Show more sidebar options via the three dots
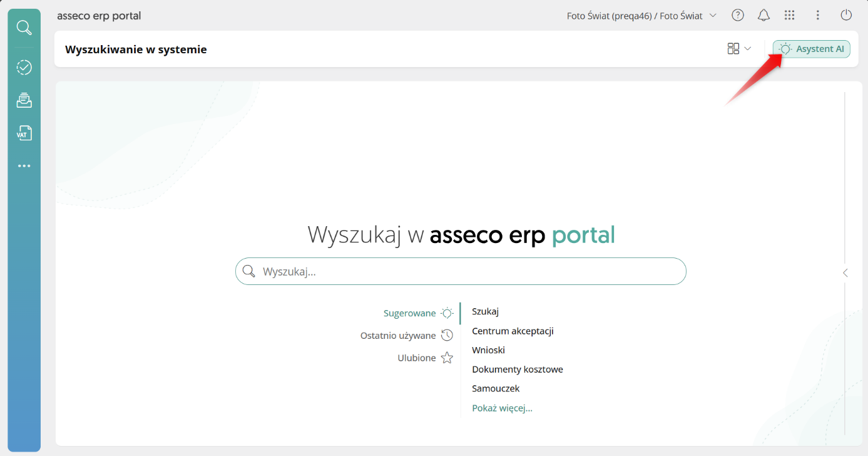The width and height of the screenshot is (868, 456). tap(24, 165)
